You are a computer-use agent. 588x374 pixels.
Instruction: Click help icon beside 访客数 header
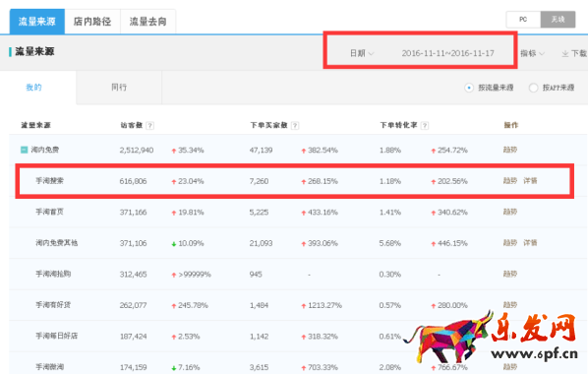coord(150,125)
